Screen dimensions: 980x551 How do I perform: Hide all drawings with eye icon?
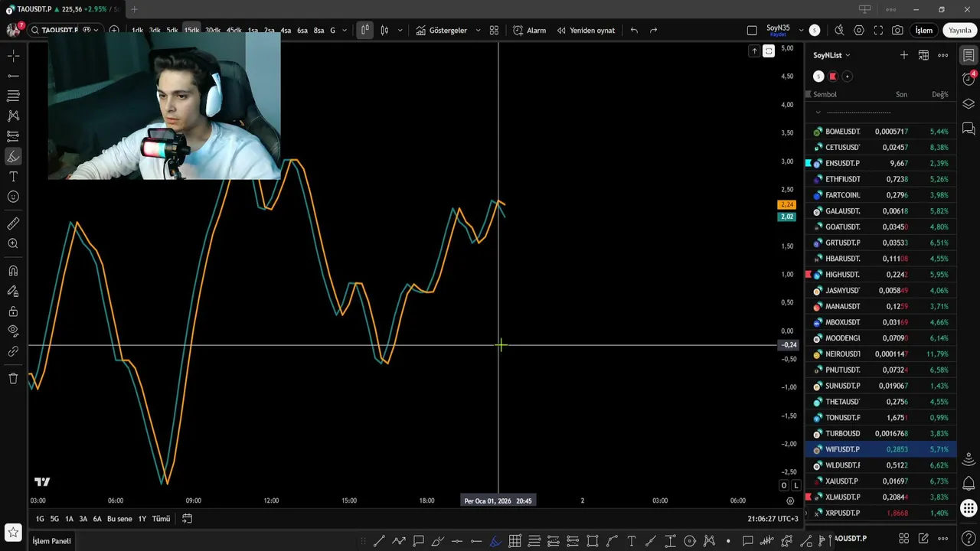13,331
